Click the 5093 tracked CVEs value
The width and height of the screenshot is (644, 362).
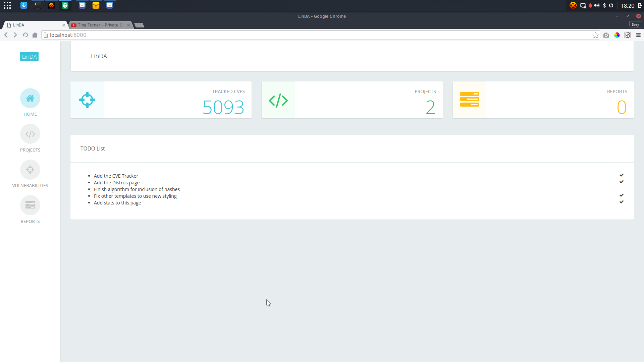coord(223,107)
